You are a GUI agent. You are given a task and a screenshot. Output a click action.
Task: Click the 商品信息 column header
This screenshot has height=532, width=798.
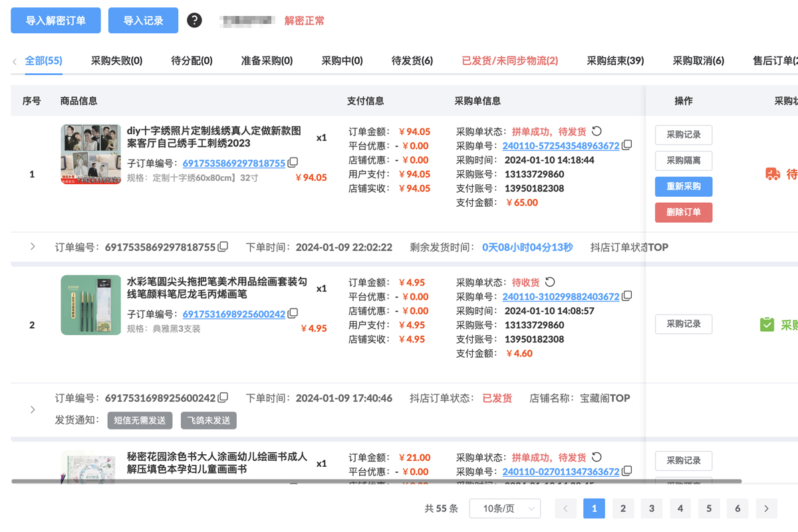click(78, 101)
